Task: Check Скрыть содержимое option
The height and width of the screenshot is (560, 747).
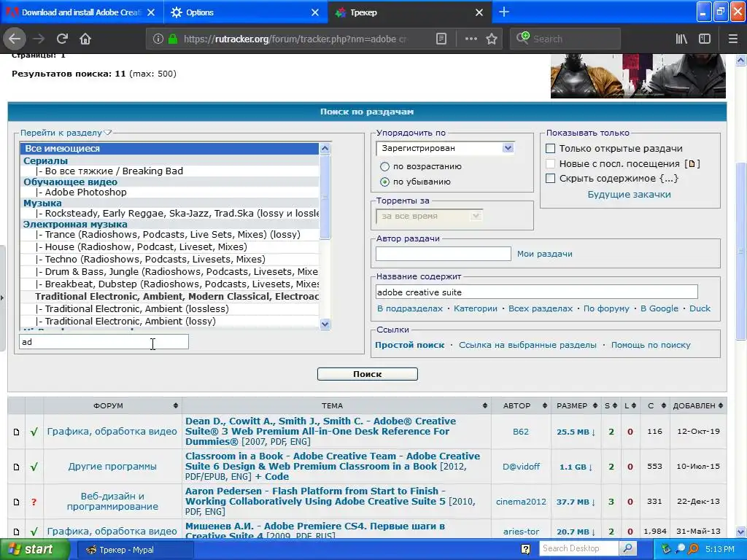Action: (550, 179)
